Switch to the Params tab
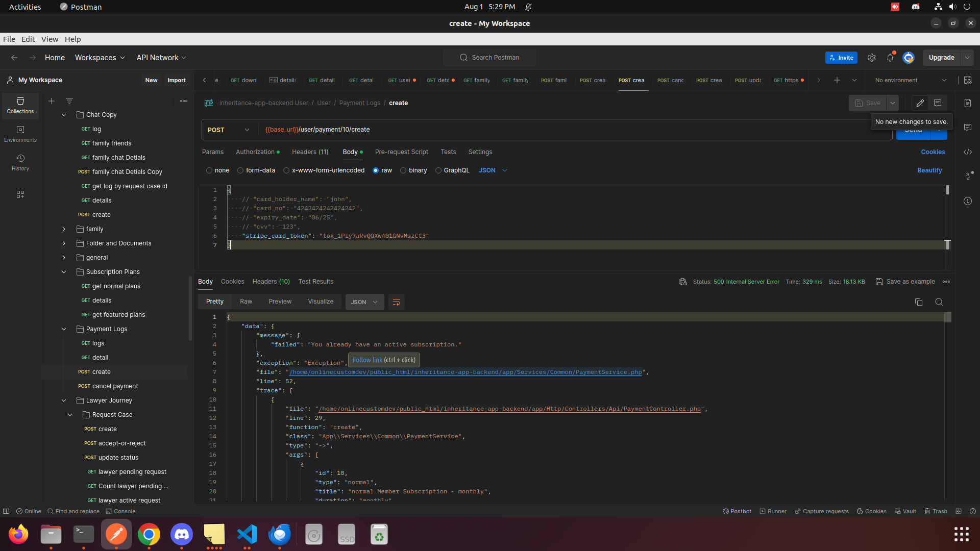Image resolution: width=980 pixels, height=551 pixels. [213, 152]
